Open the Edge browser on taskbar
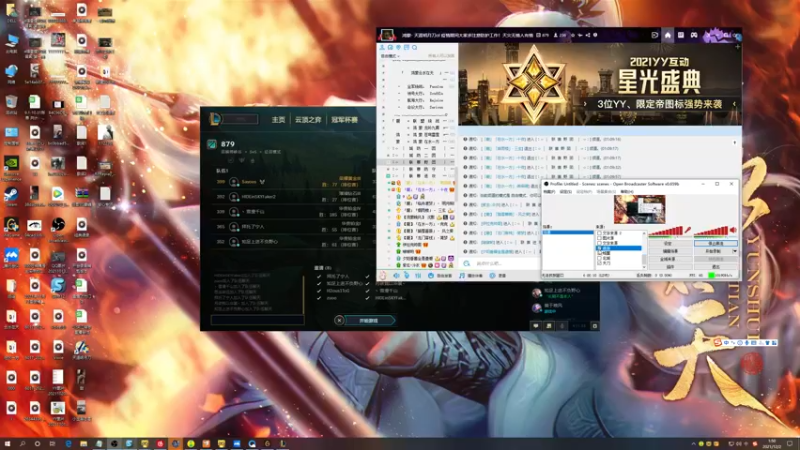This screenshot has width=800, height=450. click(68, 444)
